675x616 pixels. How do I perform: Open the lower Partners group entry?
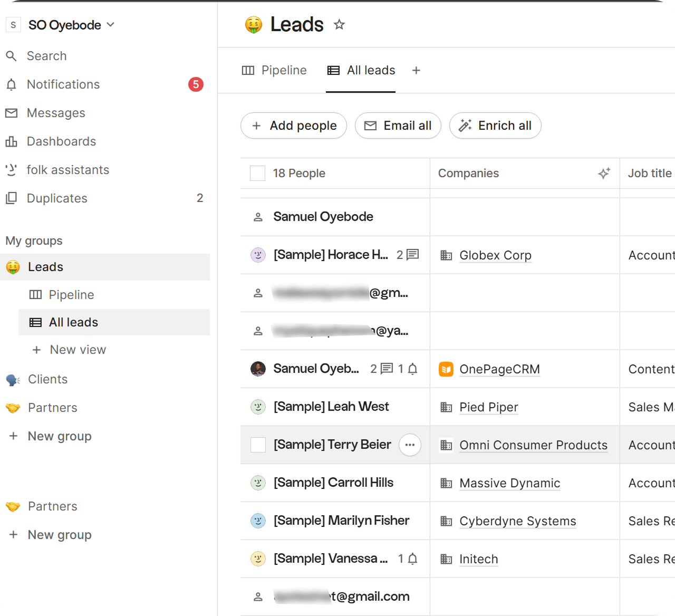tap(52, 506)
